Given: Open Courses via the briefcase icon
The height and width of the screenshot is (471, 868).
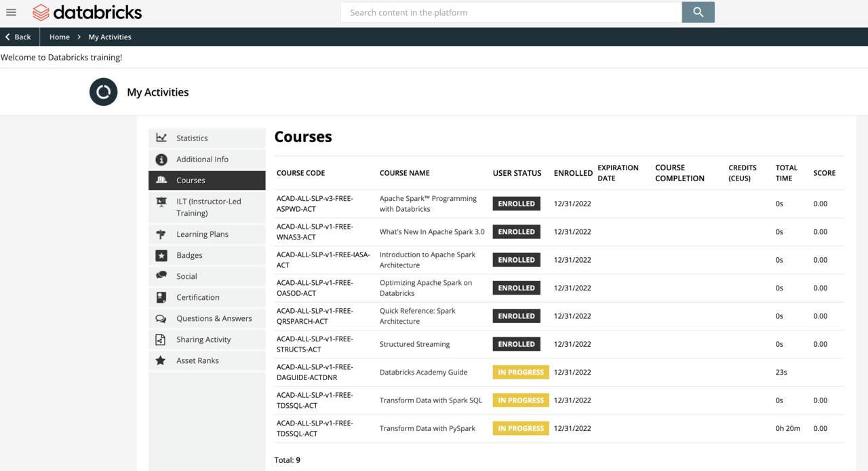Looking at the screenshot, I should (x=161, y=180).
